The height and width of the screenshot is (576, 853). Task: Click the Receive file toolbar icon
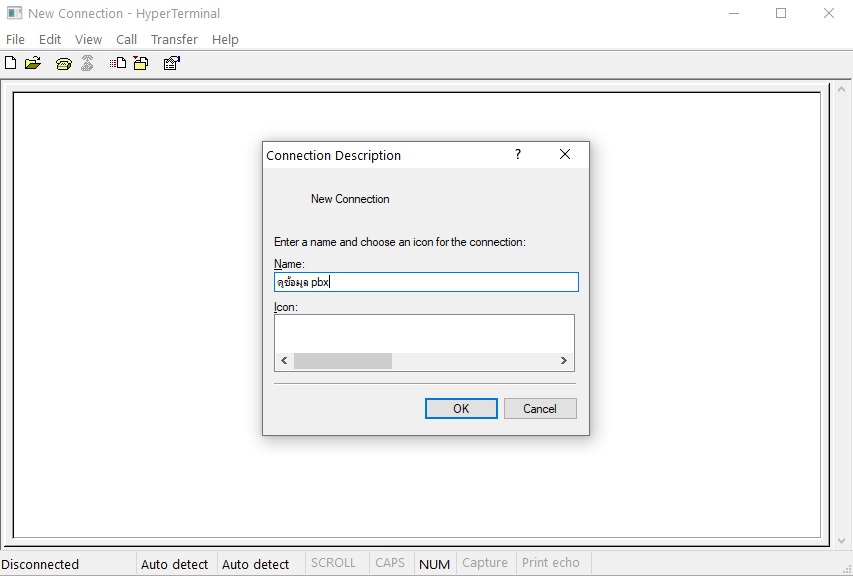[140, 62]
